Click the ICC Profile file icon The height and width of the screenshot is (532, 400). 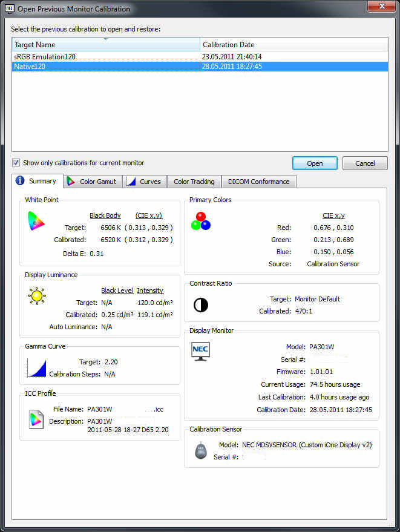(x=36, y=419)
